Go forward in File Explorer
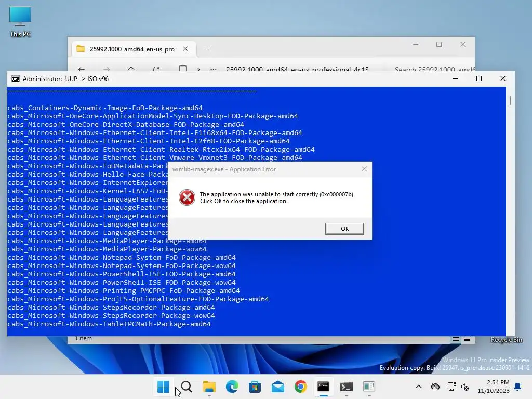Screen dimensions: 532x399 107,69
